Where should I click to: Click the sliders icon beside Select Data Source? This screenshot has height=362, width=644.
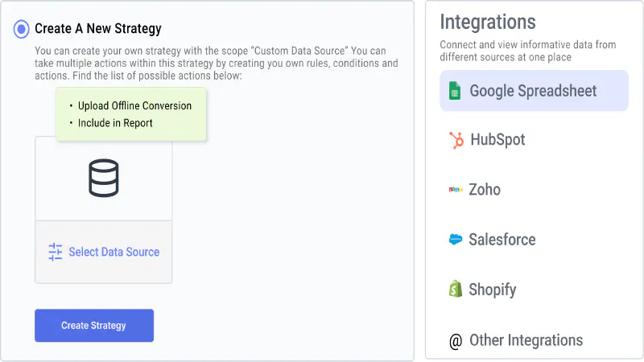(x=55, y=252)
